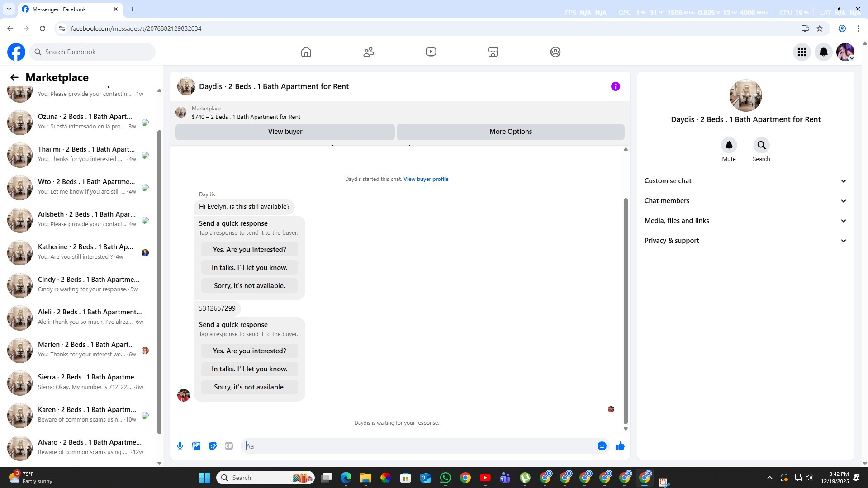Open Sierra apartment conversation

click(x=80, y=383)
